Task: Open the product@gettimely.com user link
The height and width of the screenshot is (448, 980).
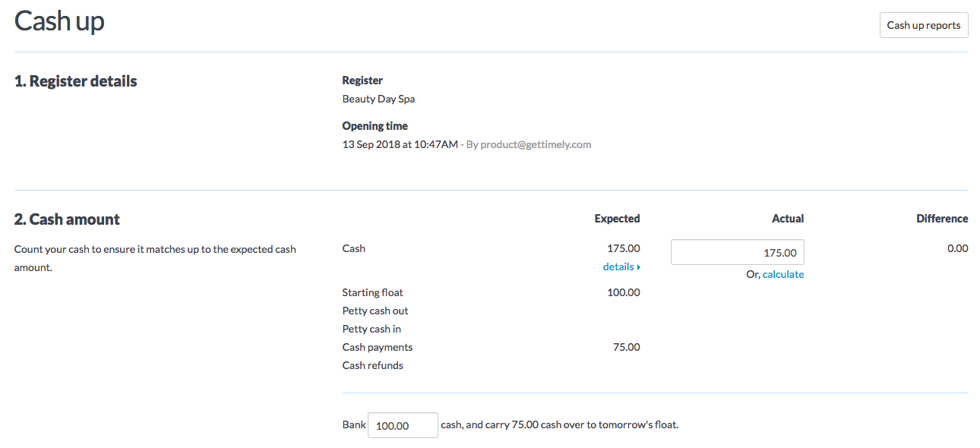Action: click(535, 144)
